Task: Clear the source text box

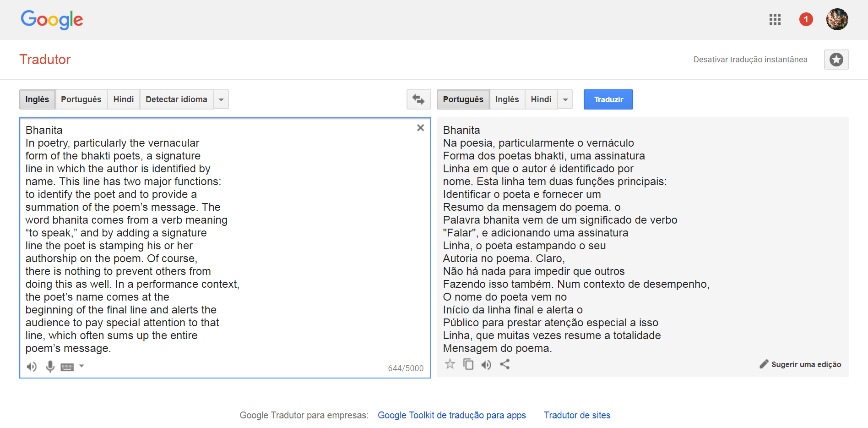Action: (420, 128)
